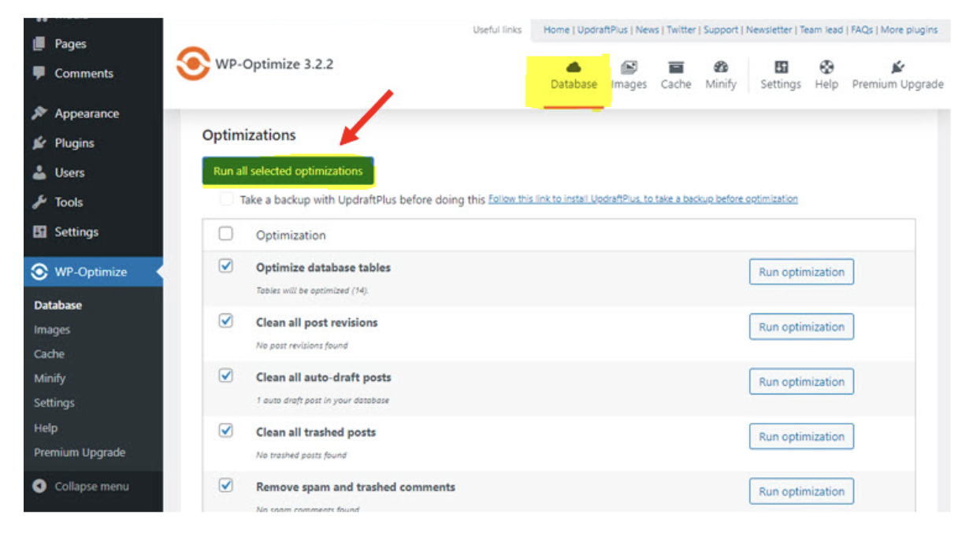Click the WP-Optimize sidebar menu icon

point(39,272)
